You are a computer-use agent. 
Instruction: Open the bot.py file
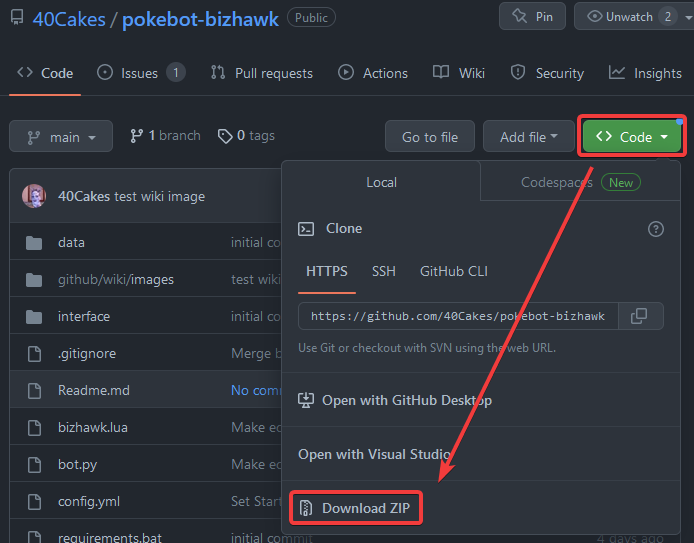(77, 465)
